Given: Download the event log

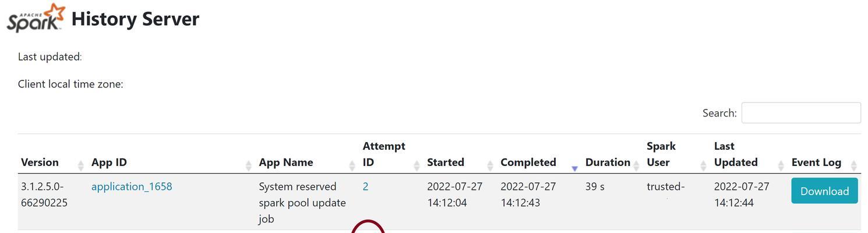Looking at the screenshot, I should tap(824, 191).
